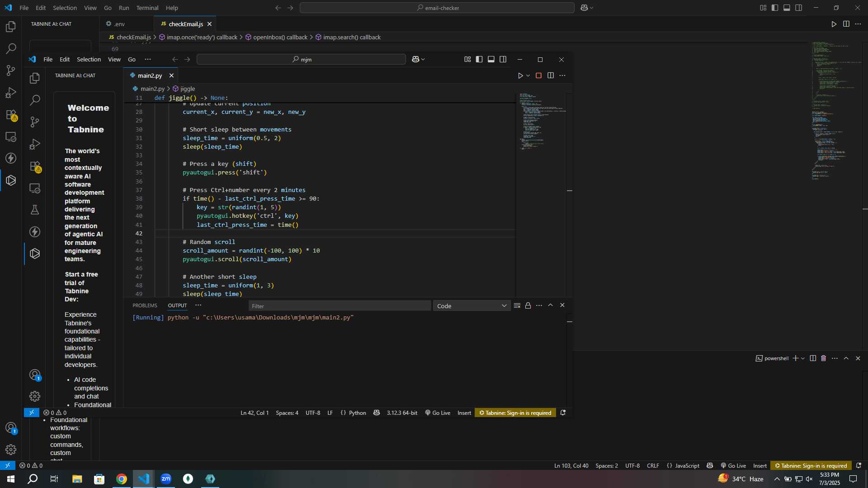Click mjm command center search box
The image size is (868, 488).
(302, 59)
